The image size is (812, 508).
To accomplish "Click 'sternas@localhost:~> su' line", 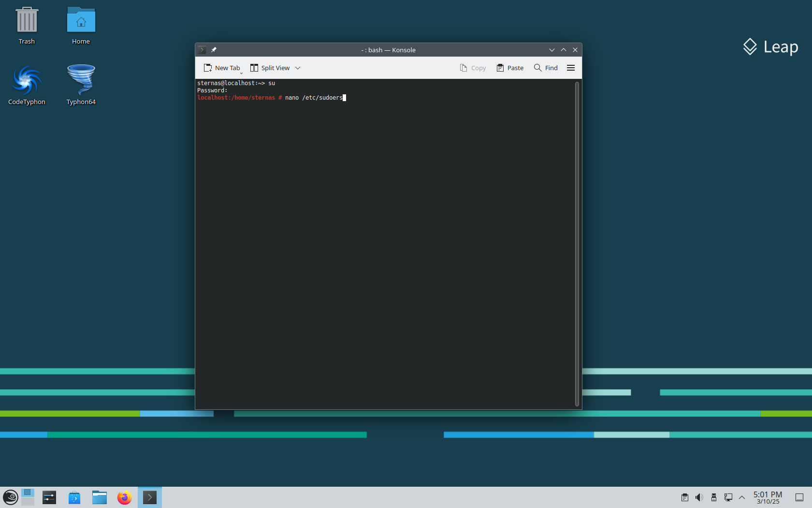I will [236, 83].
